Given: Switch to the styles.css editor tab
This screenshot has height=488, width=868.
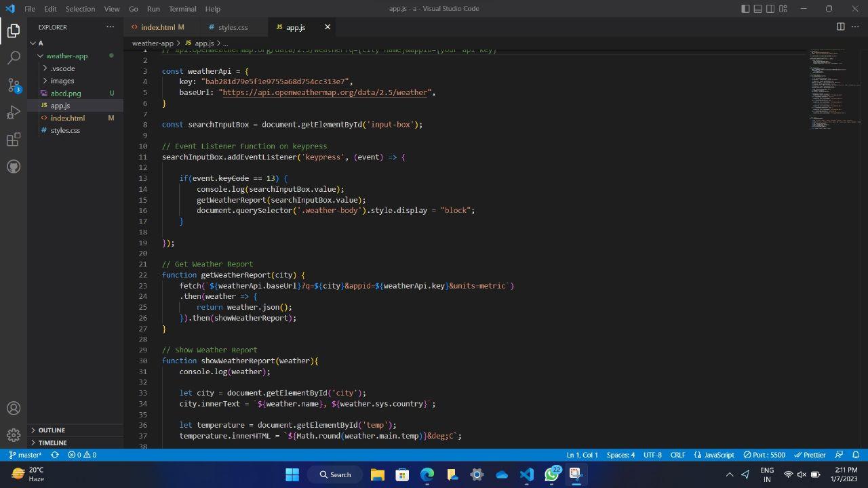Looking at the screenshot, I should [x=233, y=27].
